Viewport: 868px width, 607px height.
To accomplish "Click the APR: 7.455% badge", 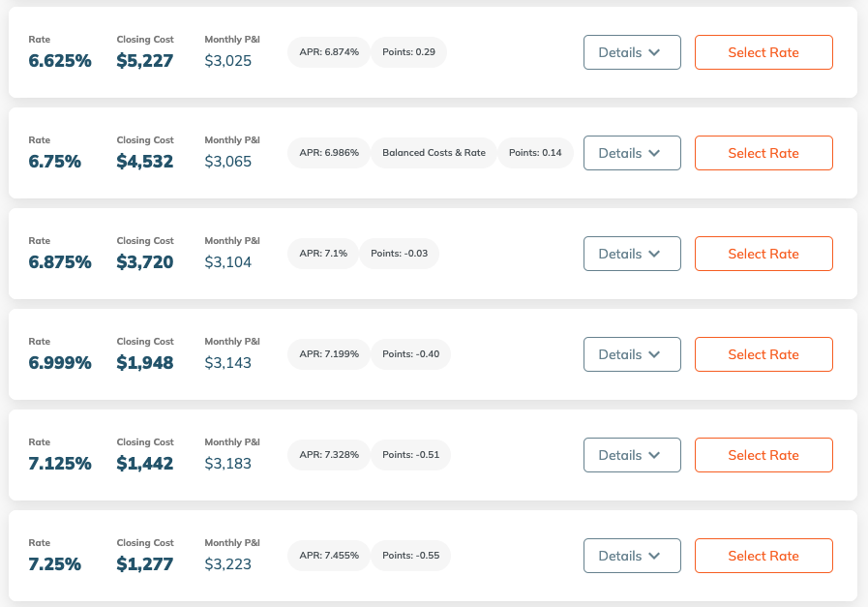I will pos(329,556).
